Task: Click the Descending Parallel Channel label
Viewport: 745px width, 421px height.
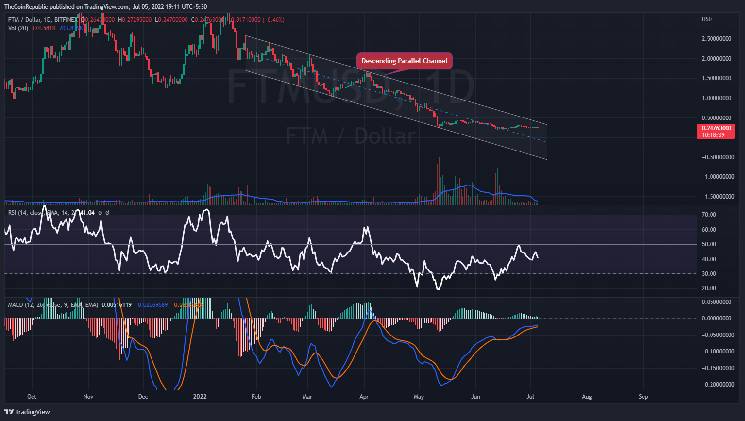Action: coord(404,61)
